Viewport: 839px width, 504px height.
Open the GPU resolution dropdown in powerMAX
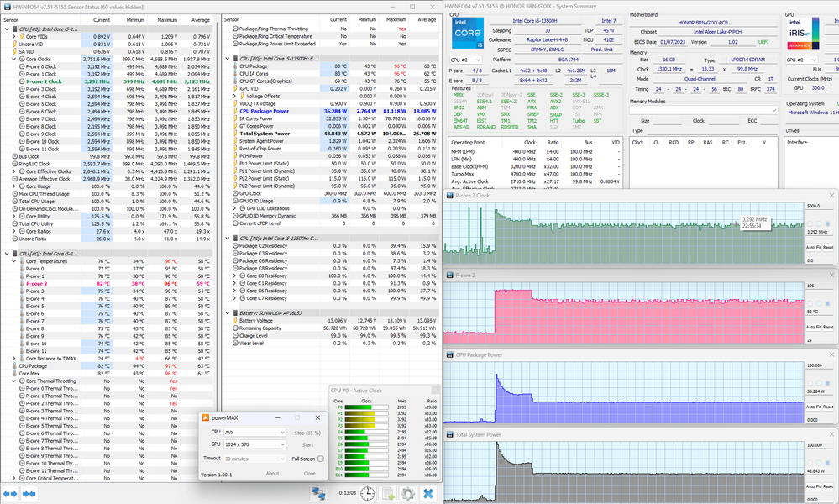[254, 445]
